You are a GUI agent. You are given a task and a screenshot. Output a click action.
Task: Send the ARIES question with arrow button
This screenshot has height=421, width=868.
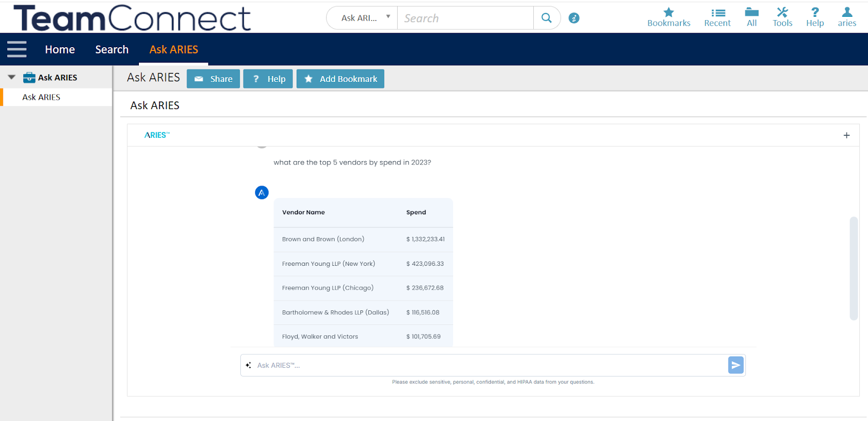coord(736,365)
